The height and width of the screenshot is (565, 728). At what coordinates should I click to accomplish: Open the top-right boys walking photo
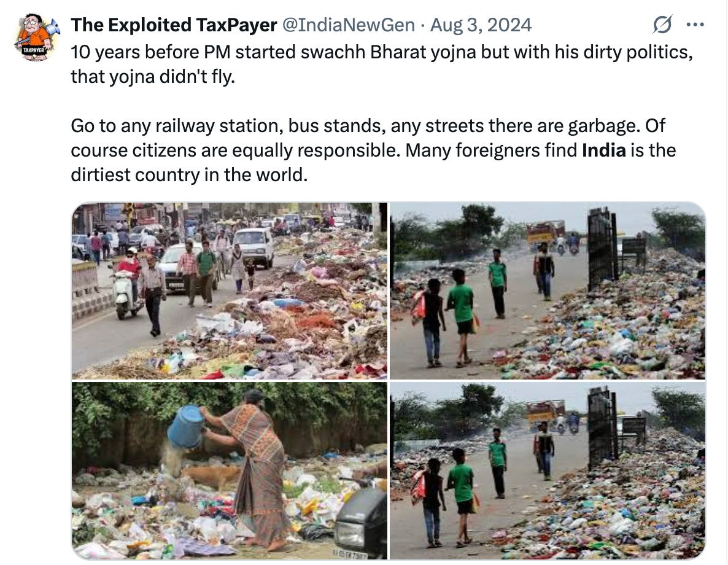pos(548,291)
